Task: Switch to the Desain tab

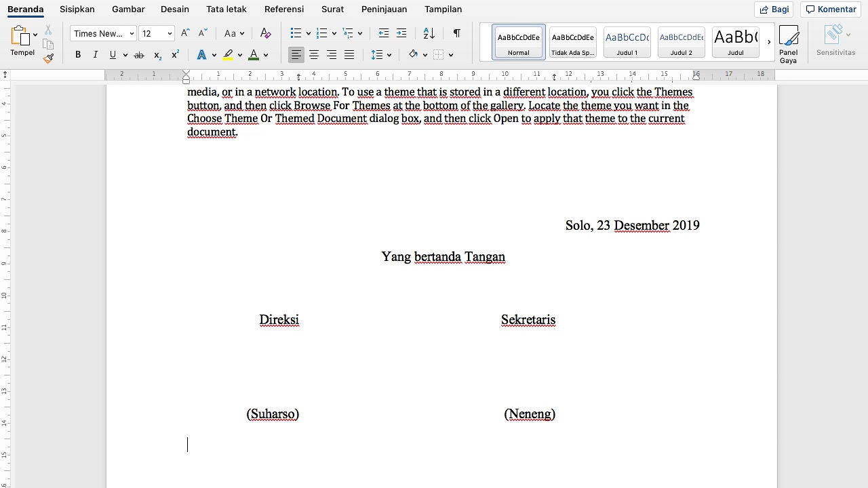Action: [x=175, y=9]
